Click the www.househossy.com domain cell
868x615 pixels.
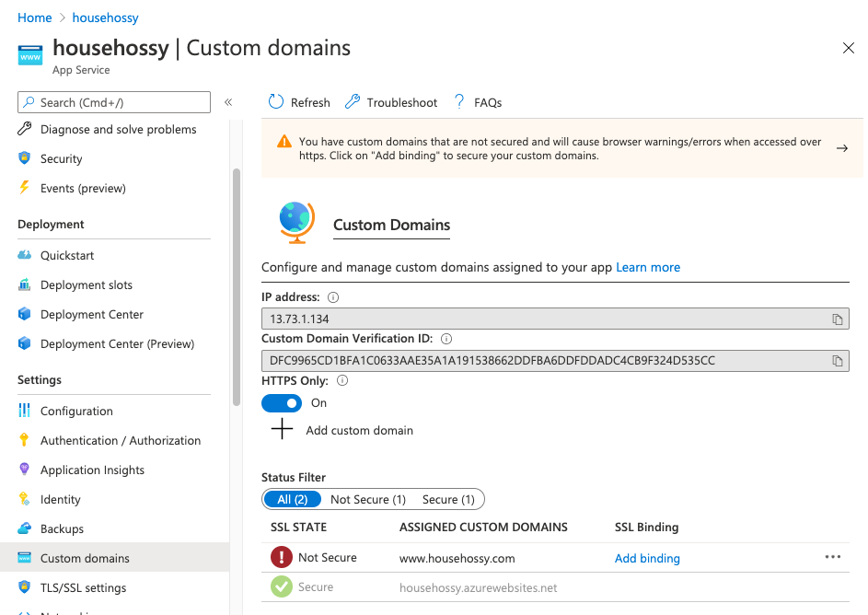(x=457, y=558)
